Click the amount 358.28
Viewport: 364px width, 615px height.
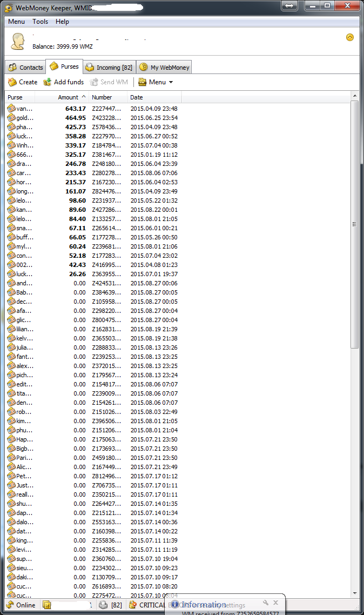click(x=76, y=136)
